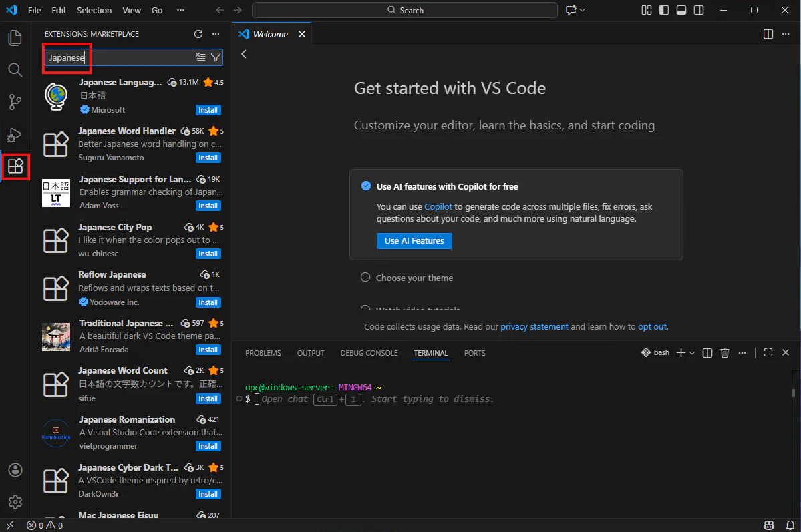Open Extensions panel more actions menu
The width and height of the screenshot is (801, 532).
click(x=216, y=33)
